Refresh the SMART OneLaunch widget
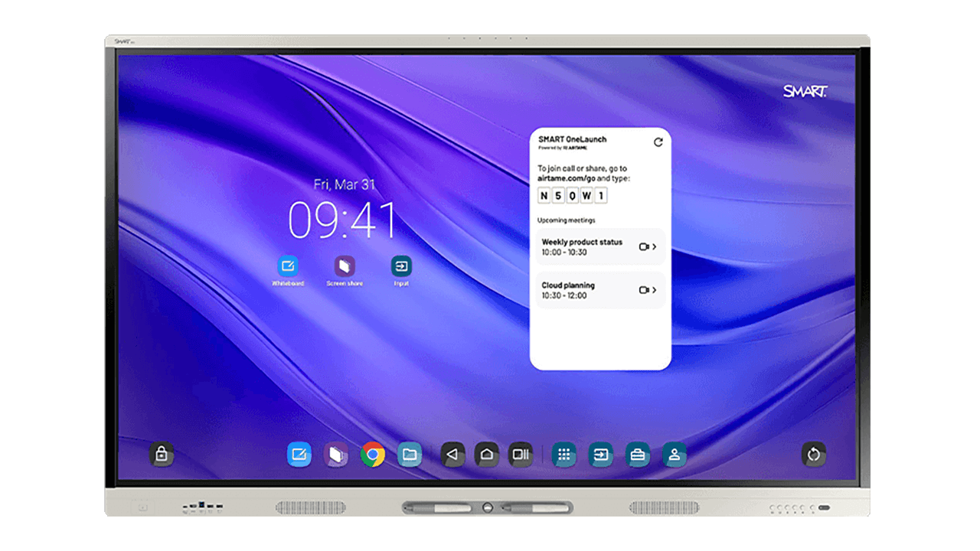 pyautogui.click(x=658, y=141)
